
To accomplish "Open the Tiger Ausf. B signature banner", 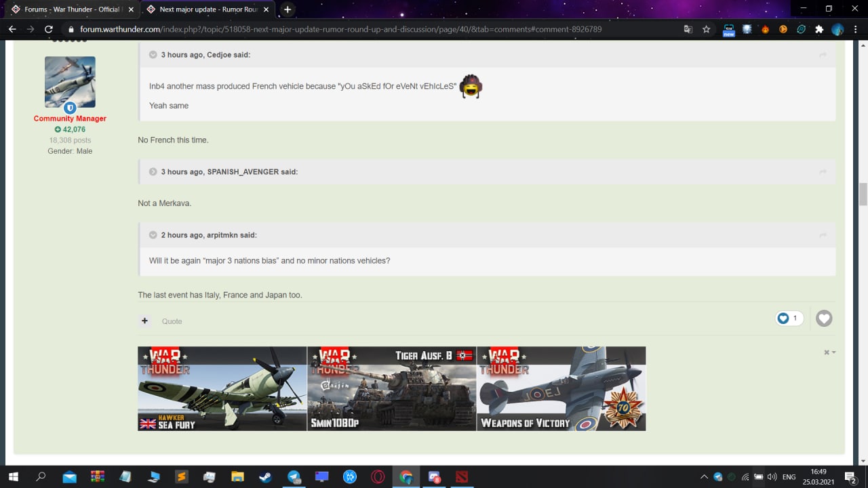I will tap(392, 388).
